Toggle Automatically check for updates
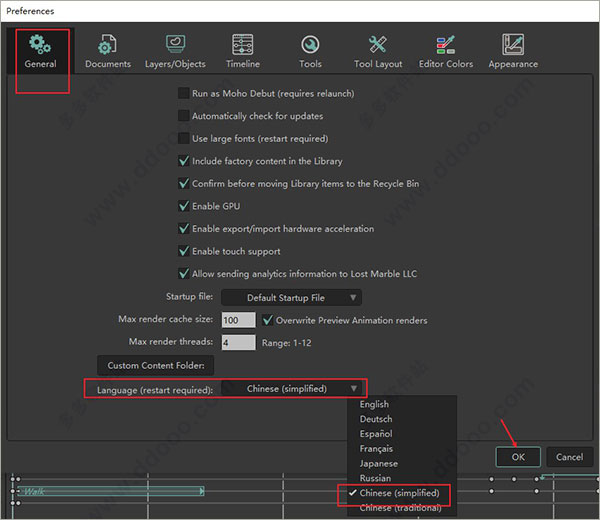600x520 pixels. click(184, 116)
